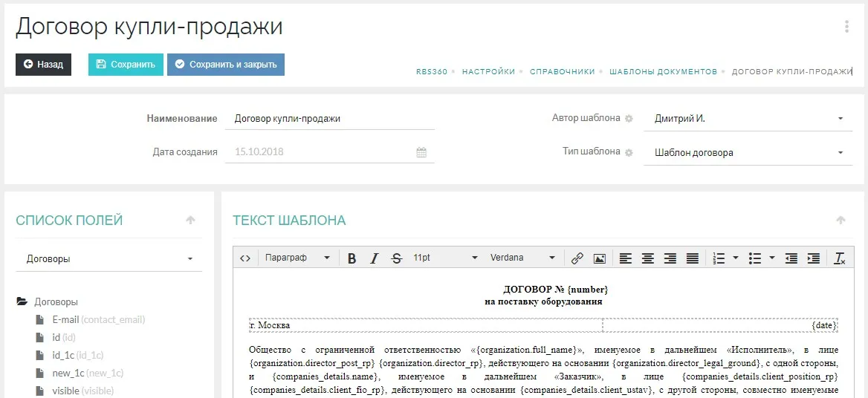868x398 pixels.
Task: Toggle bold formatting in editor toolbar
Action: point(352,258)
